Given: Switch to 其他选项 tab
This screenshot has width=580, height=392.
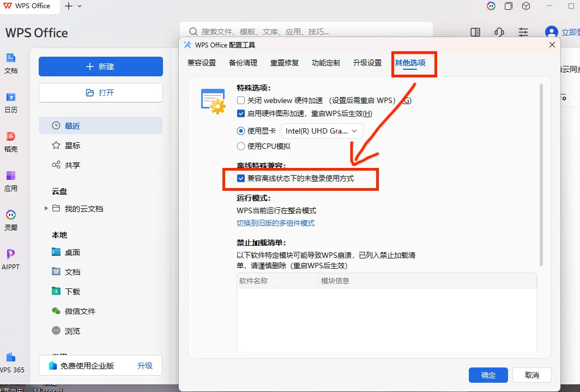Looking at the screenshot, I should [410, 63].
